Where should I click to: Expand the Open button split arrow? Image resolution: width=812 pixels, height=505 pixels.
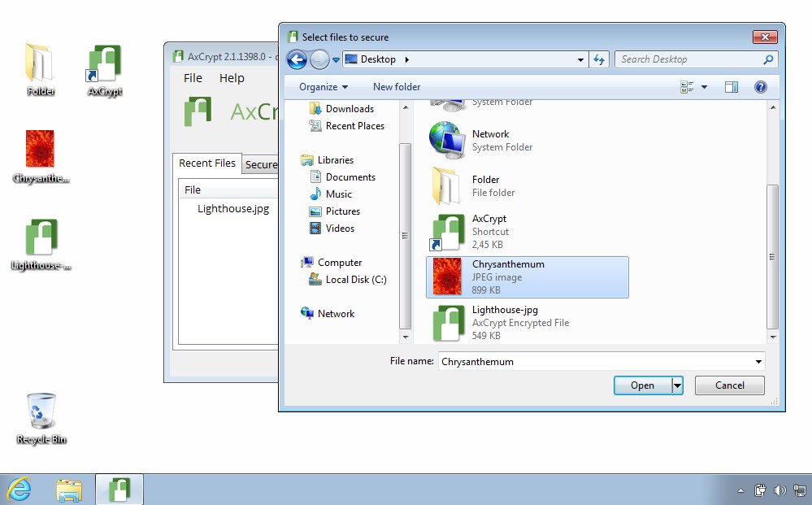(677, 385)
